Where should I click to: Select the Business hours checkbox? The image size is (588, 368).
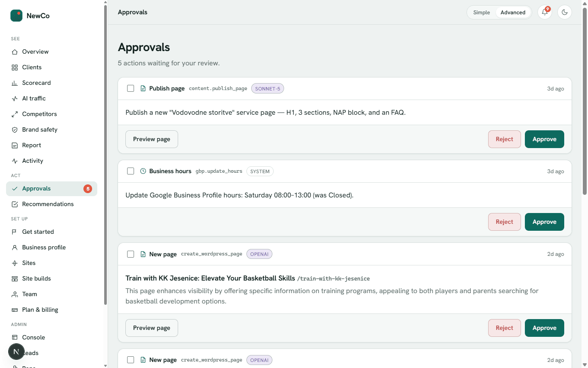click(x=131, y=171)
